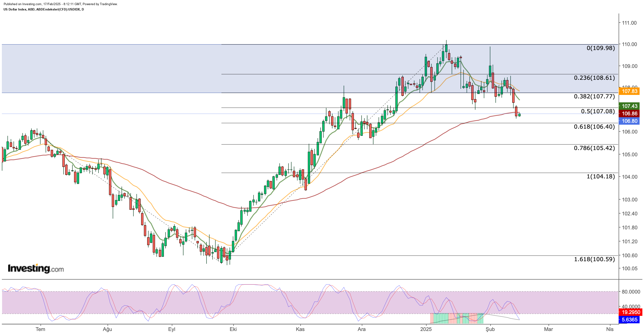Screen dimensions: 644x334
Task: Click the green 107.43 price tag
Action: 629,106
